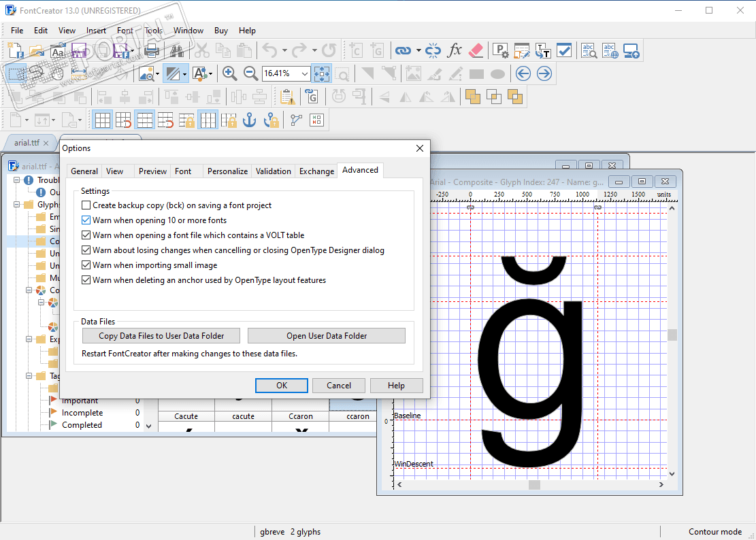Open the Tools menu
The image size is (756, 540).
point(153,31)
